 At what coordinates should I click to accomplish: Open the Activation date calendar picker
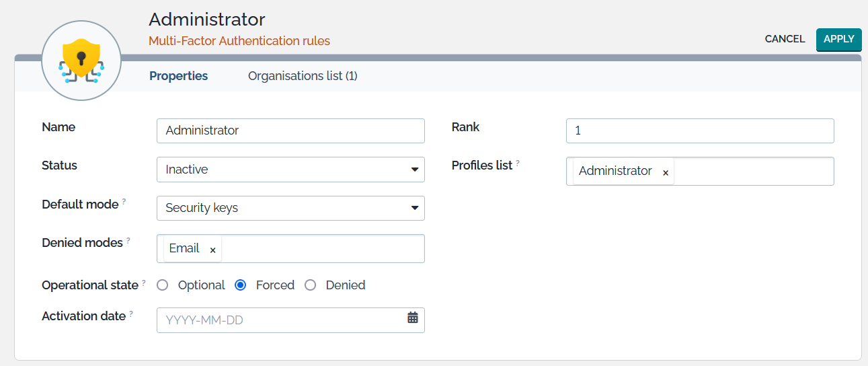[413, 318]
